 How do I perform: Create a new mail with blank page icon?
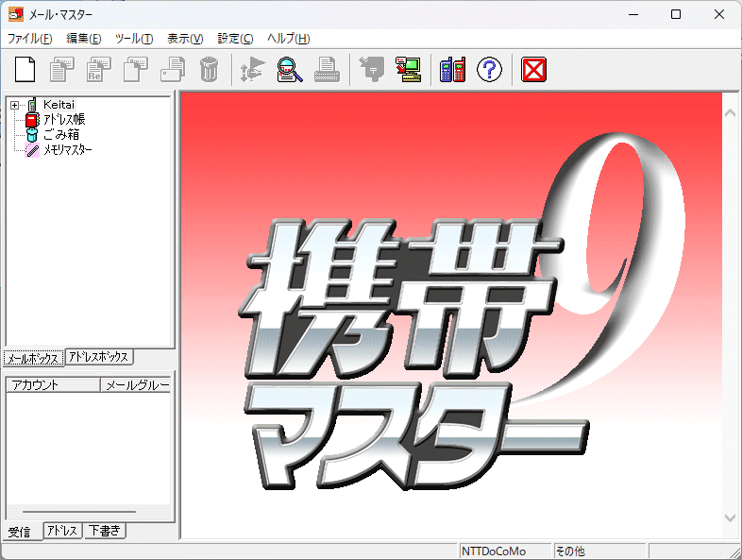coord(25,70)
